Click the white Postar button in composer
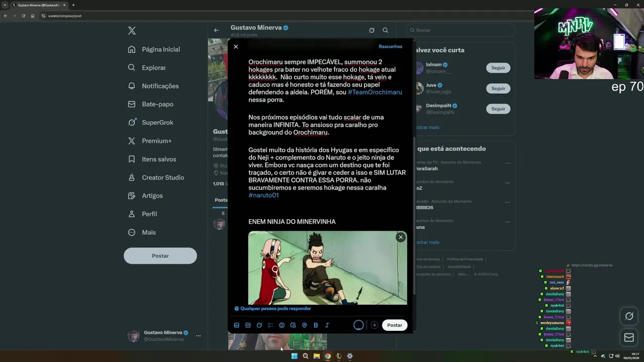Screen dimensions: 644x362 coord(394,325)
